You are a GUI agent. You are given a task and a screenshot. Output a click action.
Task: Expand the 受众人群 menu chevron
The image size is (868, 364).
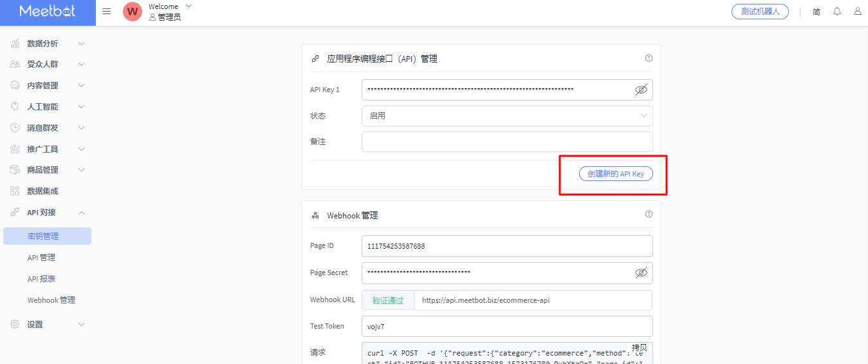(81, 64)
